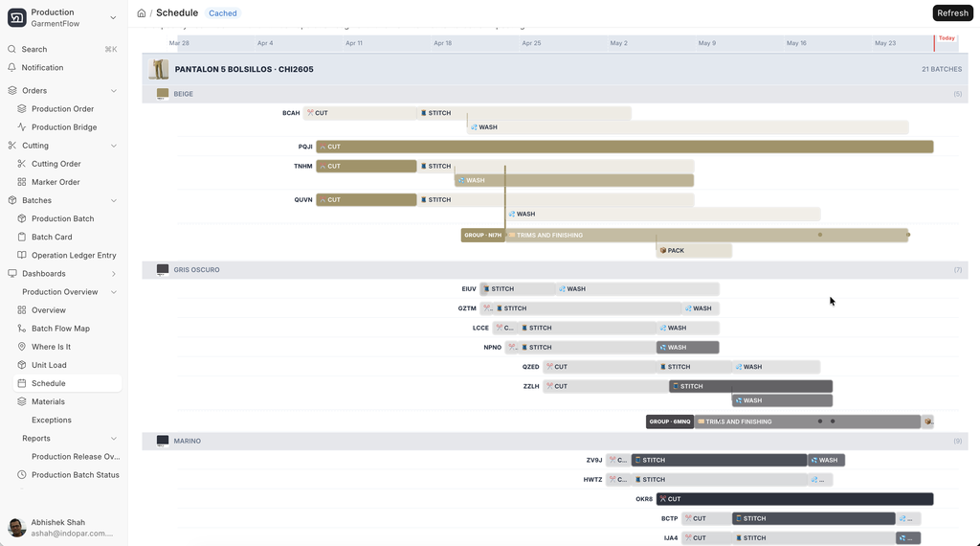The width and height of the screenshot is (980, 546).
Task: Select the Cutting Order scissors icon
Action: [22, 164]
